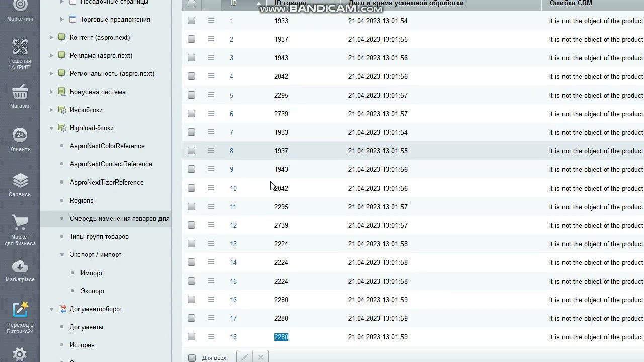Open the Marketplace cloud icon

pos(20,265)
